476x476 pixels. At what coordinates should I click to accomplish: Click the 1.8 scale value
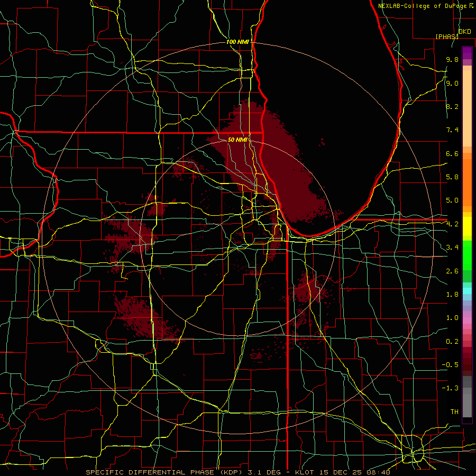click(x=452, y=295)
